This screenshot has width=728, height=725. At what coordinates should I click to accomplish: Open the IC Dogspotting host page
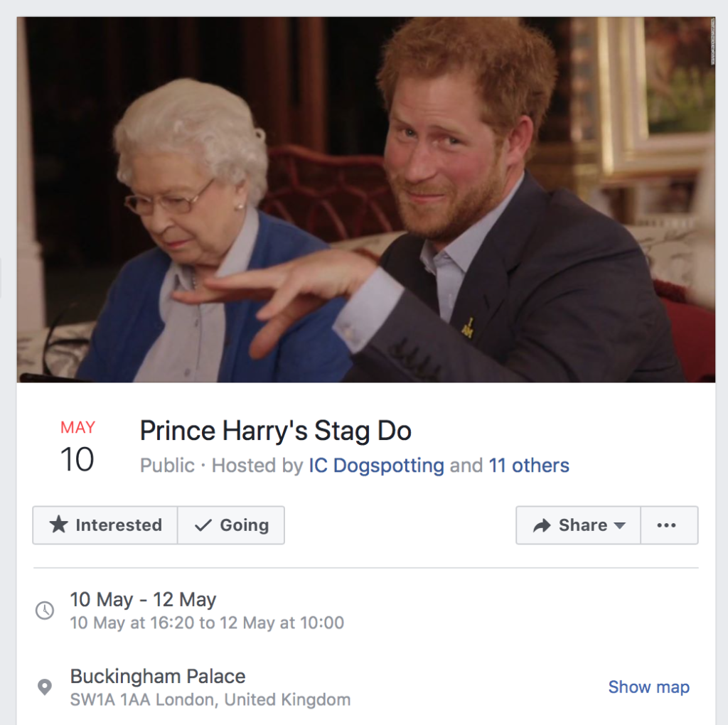[x=376, y=466]
